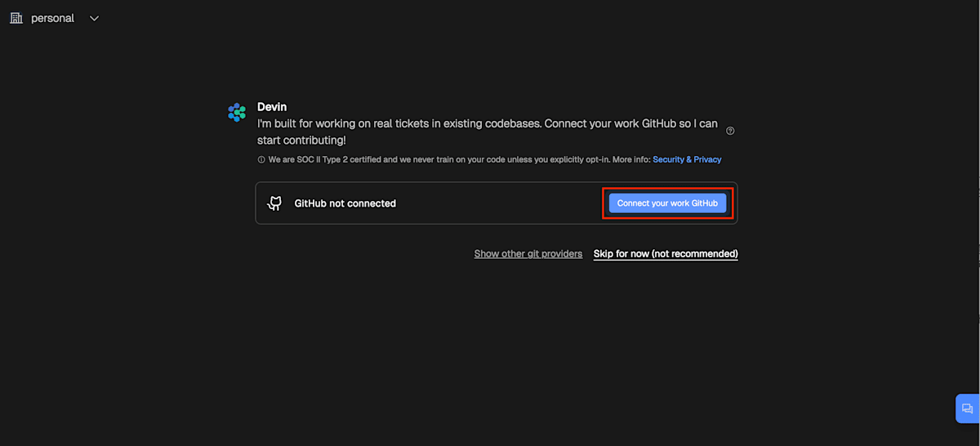Click the 'Devin' name heading
980x446 pixels.
coord(272,107)
